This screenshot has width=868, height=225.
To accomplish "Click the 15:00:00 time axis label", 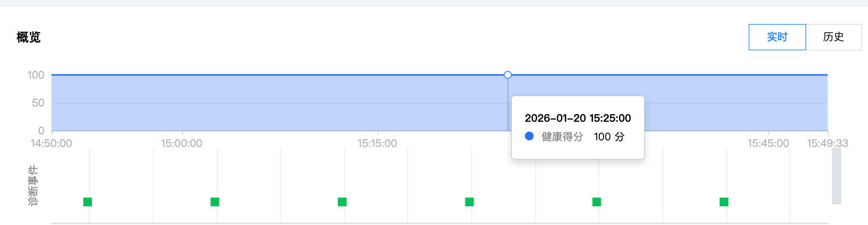I will pyautogui.click(x=182, y=144).
